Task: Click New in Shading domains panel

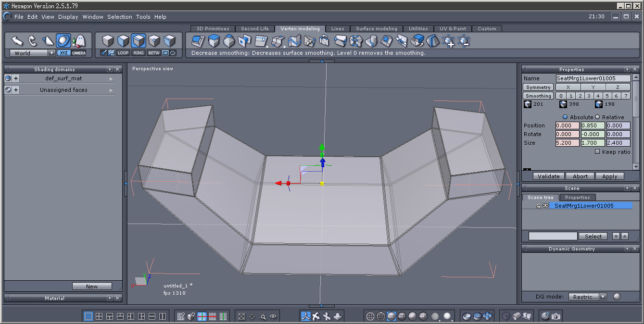Action: pyautogui.click(x=92, y=287)
